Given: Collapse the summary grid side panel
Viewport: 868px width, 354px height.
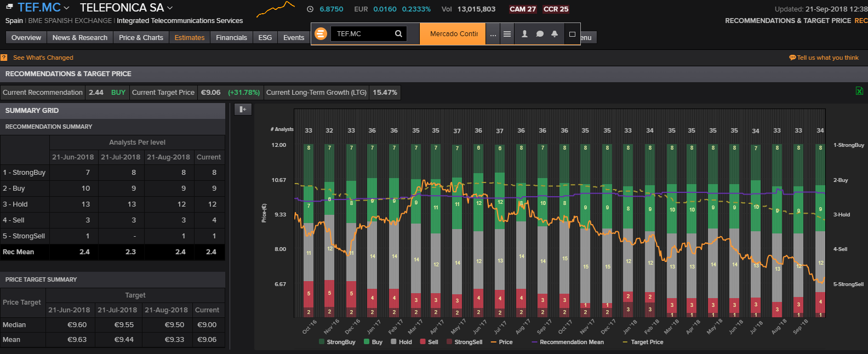Looking at the screenshot, I should point(243,110).
